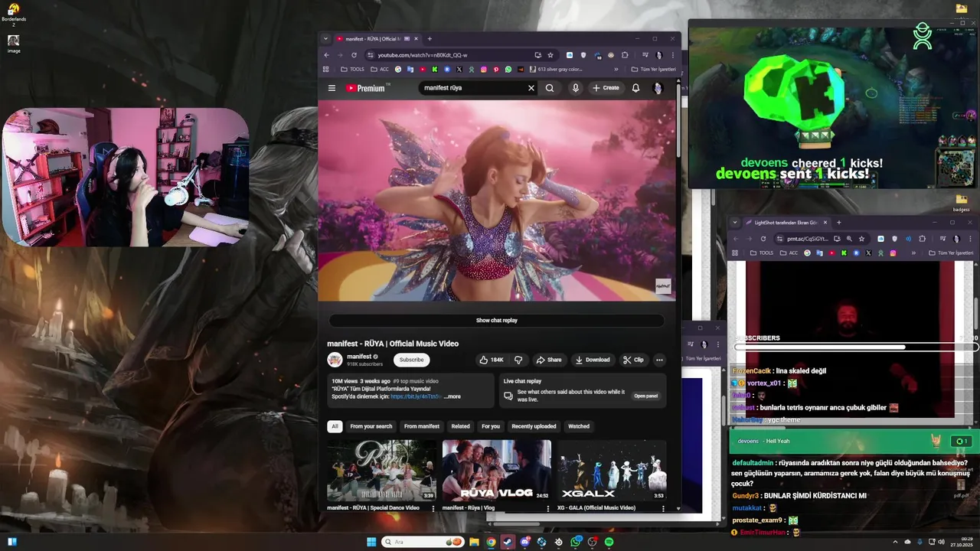Image resolution: width=980 pixels, height=551 pixels.
Task: Click Show chat replay button
Action: tap(497, 321)
